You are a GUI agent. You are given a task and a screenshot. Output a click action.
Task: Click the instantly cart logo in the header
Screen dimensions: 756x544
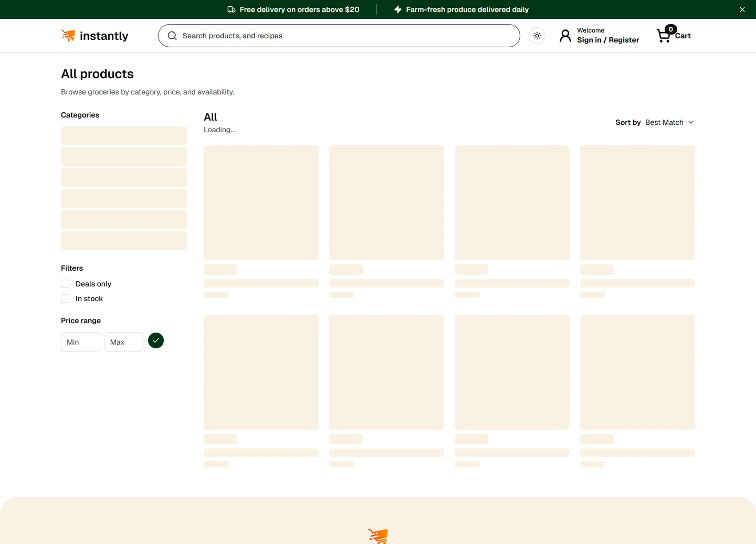coord(68,35)
